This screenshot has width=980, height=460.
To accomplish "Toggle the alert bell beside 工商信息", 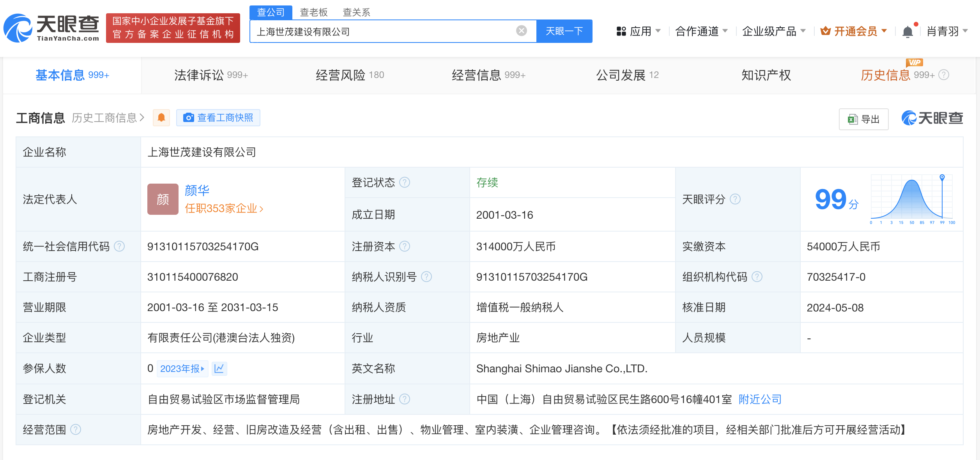I will pos(161,117).
